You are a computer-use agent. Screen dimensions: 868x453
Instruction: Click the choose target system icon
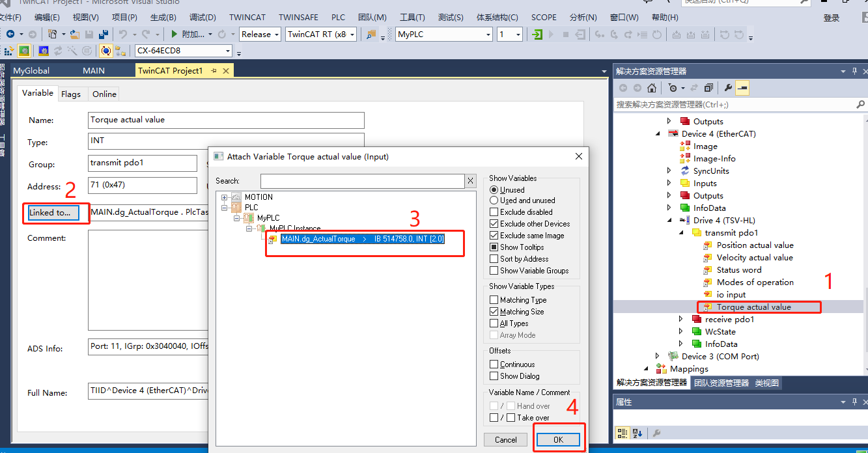[x=120, y=51]
